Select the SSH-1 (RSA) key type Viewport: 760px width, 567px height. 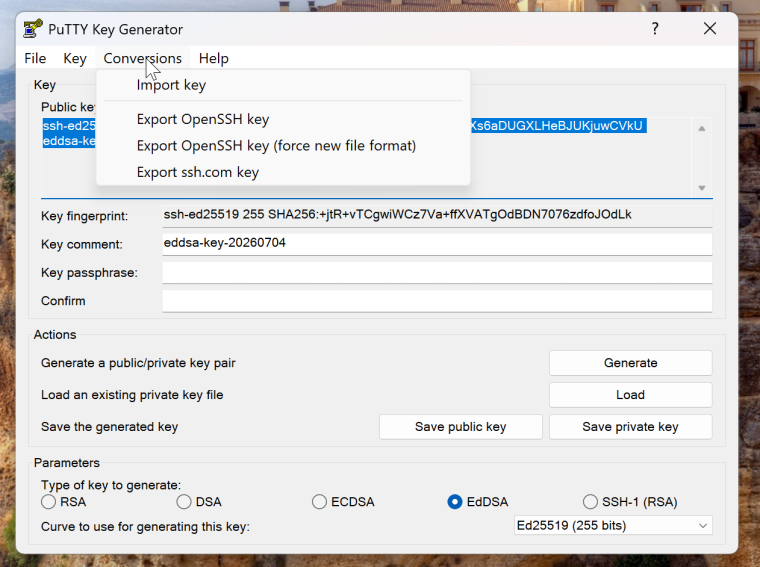point(630,502)
